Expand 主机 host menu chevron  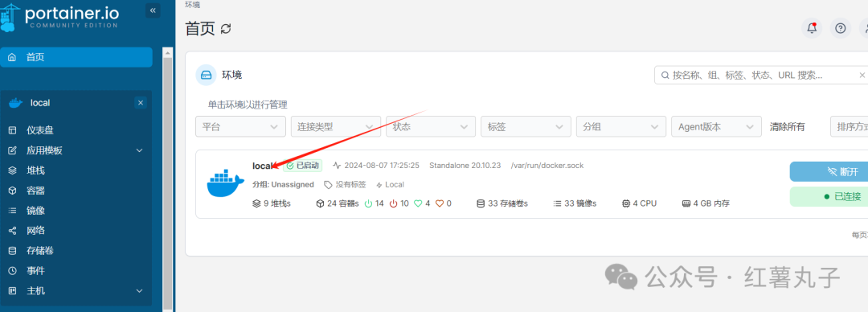(140, 290)
